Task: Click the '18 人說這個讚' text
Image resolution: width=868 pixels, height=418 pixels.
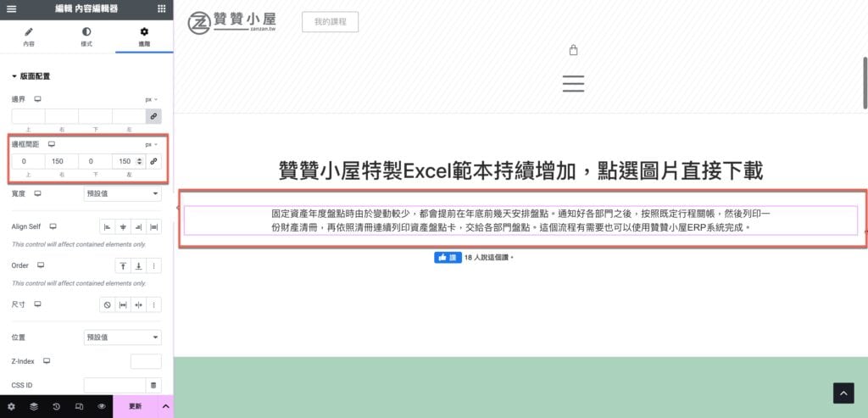Action: tap(489, 258)
